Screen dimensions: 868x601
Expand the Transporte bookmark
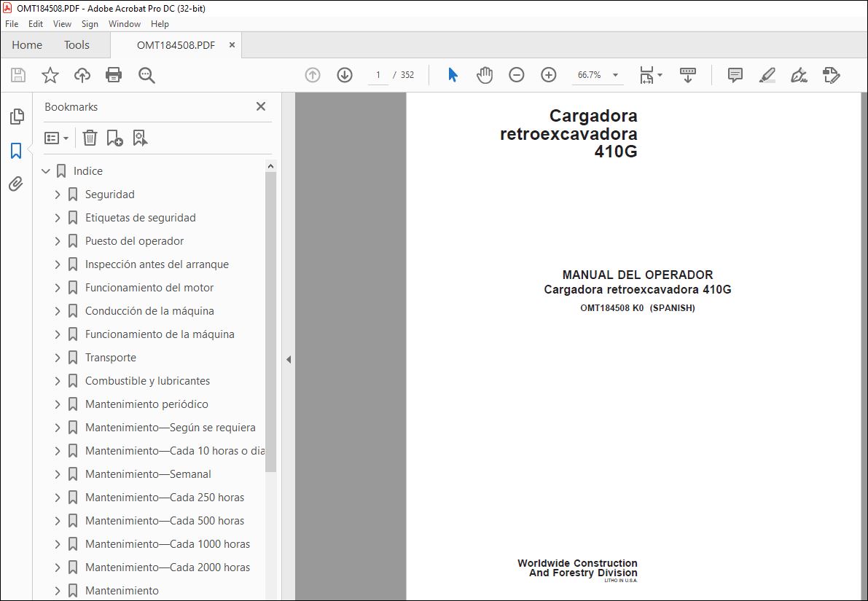tap(58, 358)
